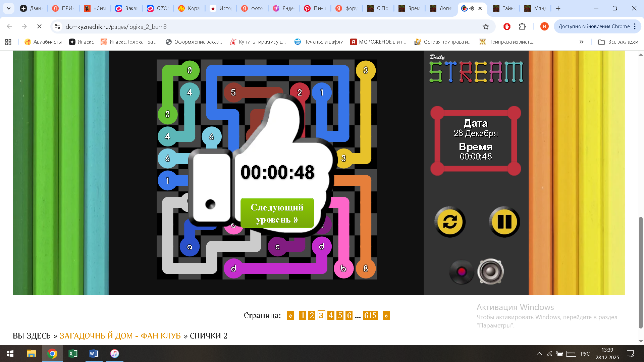Click page 615 in the pagination bar
This screenshot has height=362, width=644.
371,315
